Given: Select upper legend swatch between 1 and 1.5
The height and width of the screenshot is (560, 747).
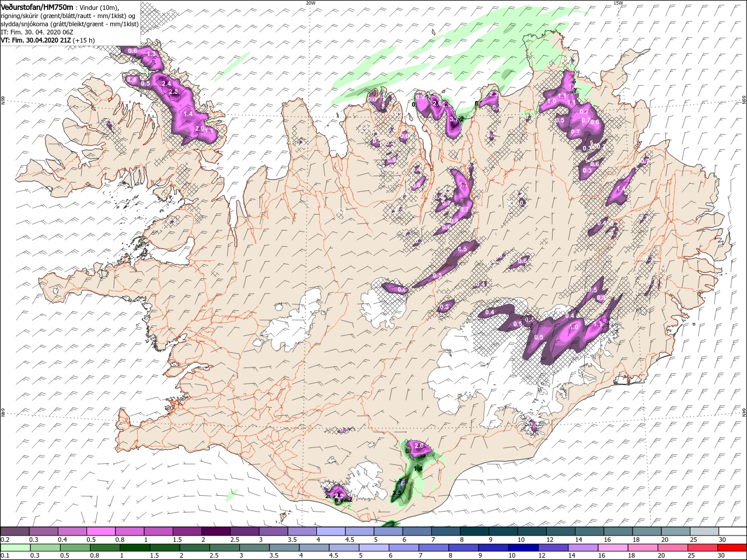Looking at the screenshot, I should click(158, 531).
